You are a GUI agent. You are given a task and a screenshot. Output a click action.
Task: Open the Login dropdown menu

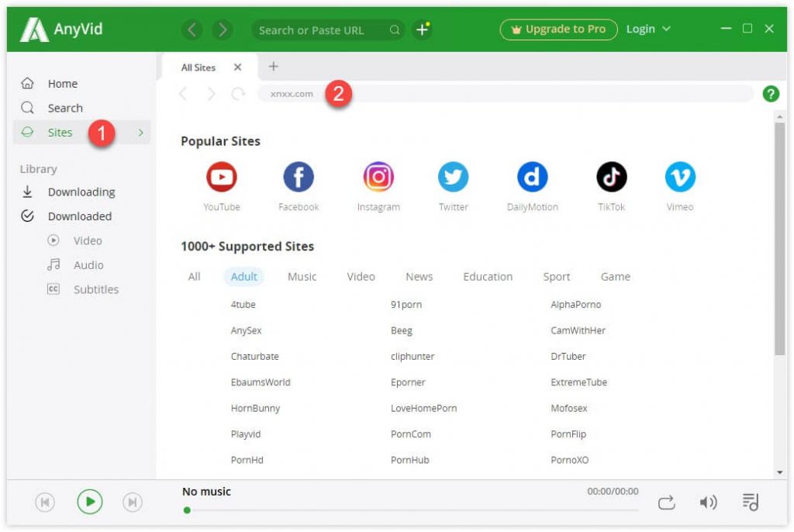(x=647, y=29)
